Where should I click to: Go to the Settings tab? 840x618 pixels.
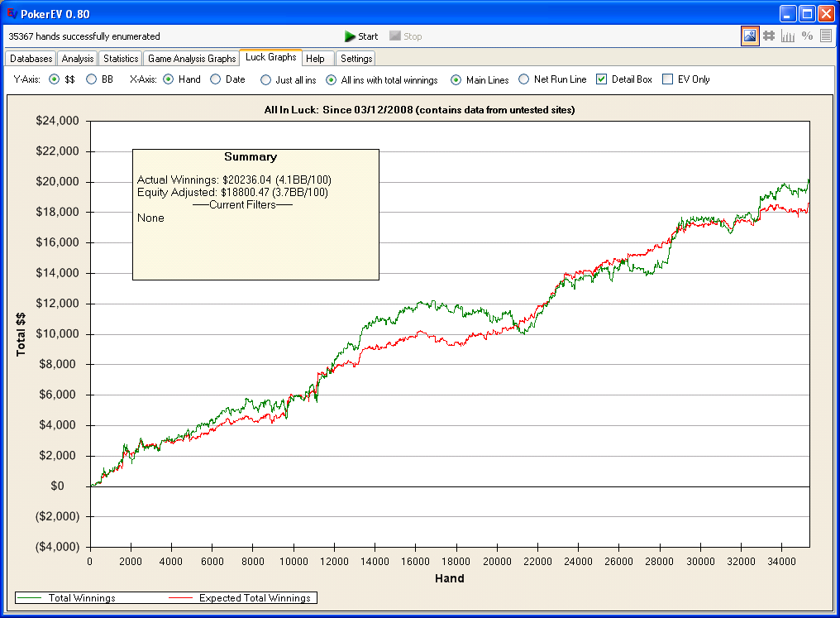pyautogui.click(x=356, y=59)
